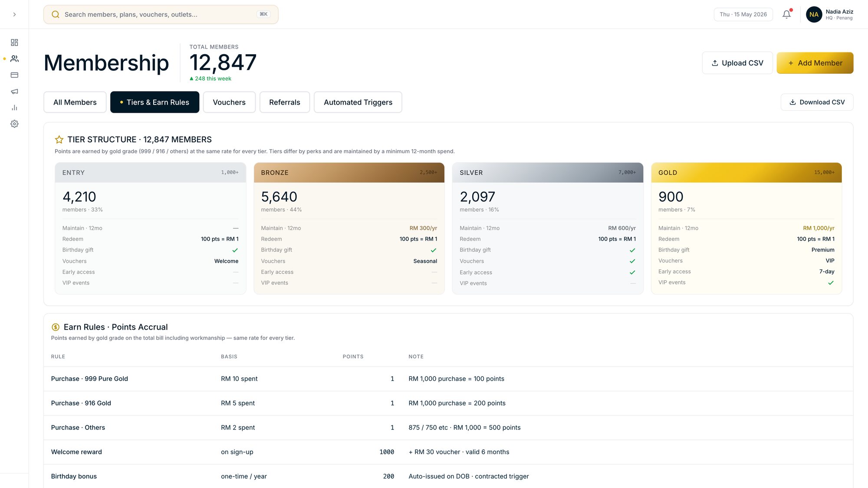Click the 'RM 600/yr' maintain value
Viewport: 868px width, 488px height.
[x=622, y=228]
